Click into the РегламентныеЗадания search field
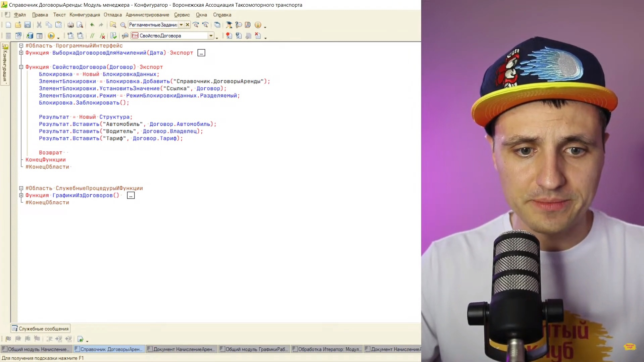This screenshot has width=644, height=362. coord(153,25)
